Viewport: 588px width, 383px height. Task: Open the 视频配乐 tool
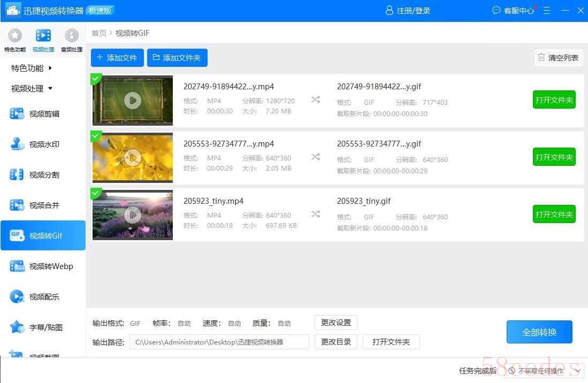coord(43,297)
